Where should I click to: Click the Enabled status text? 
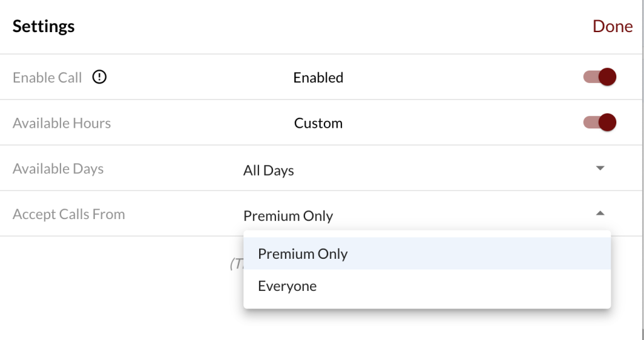coord(318,78)
